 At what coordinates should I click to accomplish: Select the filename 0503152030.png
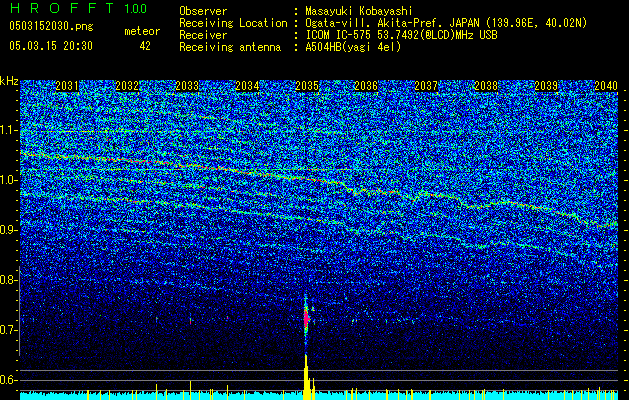[51, 27]
